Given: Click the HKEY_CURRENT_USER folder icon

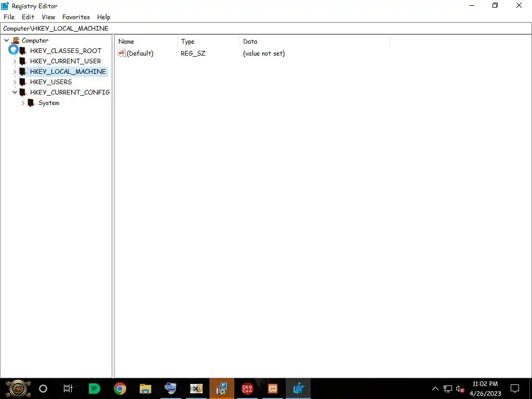Looking at the screenshot, I should coord(23,61).
